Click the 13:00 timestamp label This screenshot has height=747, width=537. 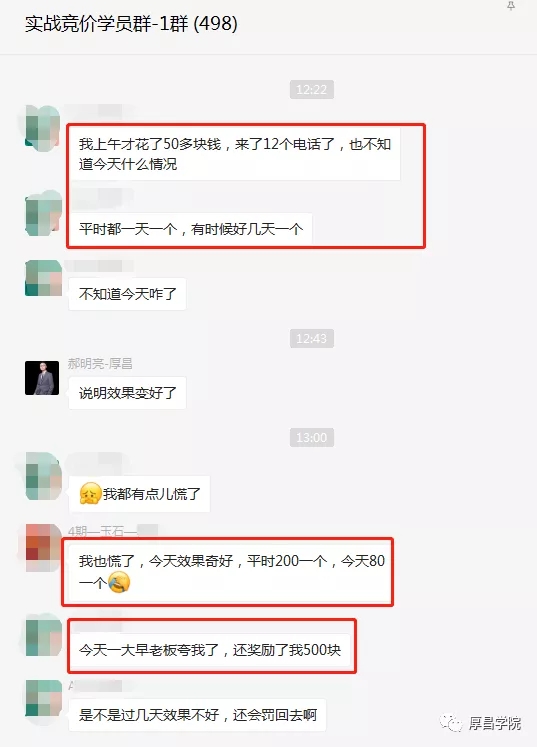(312, 437)
